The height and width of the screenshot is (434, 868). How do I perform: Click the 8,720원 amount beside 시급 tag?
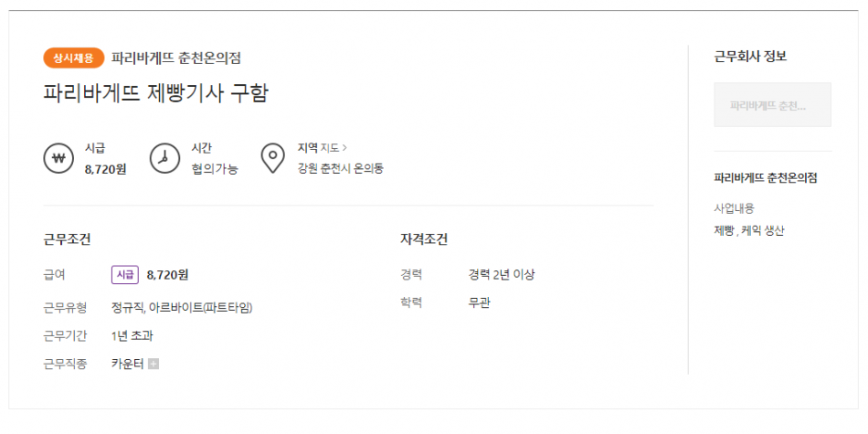coord(168,275)
